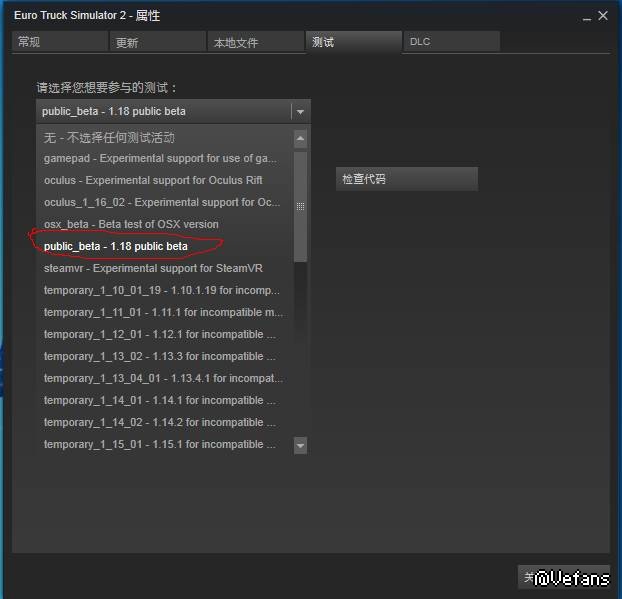This screenshot has height=599, width=622.
Task: Close the Euro Truck Simulator 2 properties window
Action: [x=603, y=16]
